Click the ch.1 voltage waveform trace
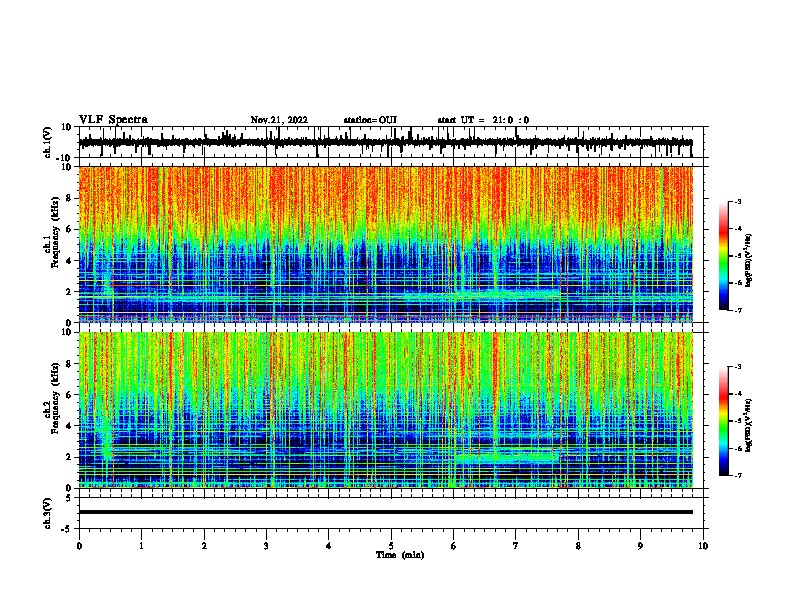The width and height of the screenshot is (792, 612). tap(385, 142)
